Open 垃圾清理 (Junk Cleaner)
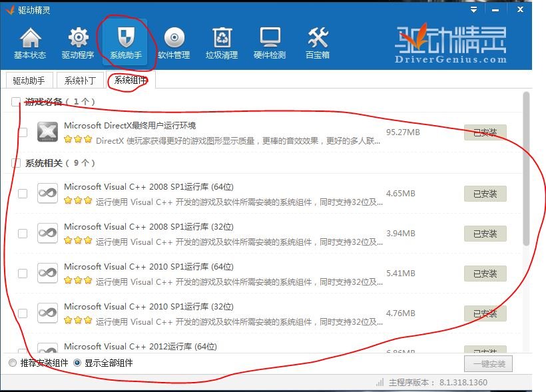The image size is (546, 392). tap(222, 42)
